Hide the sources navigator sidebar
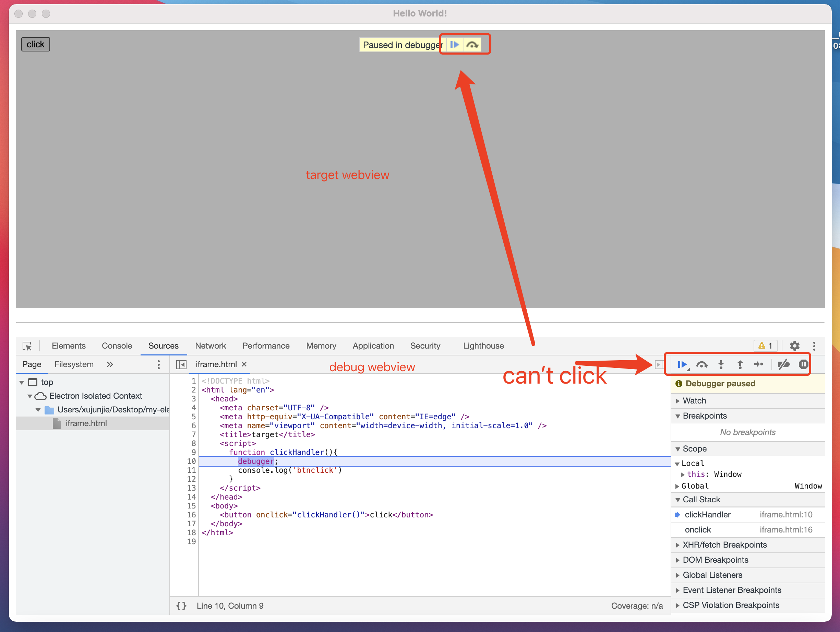 pos(181,364)
